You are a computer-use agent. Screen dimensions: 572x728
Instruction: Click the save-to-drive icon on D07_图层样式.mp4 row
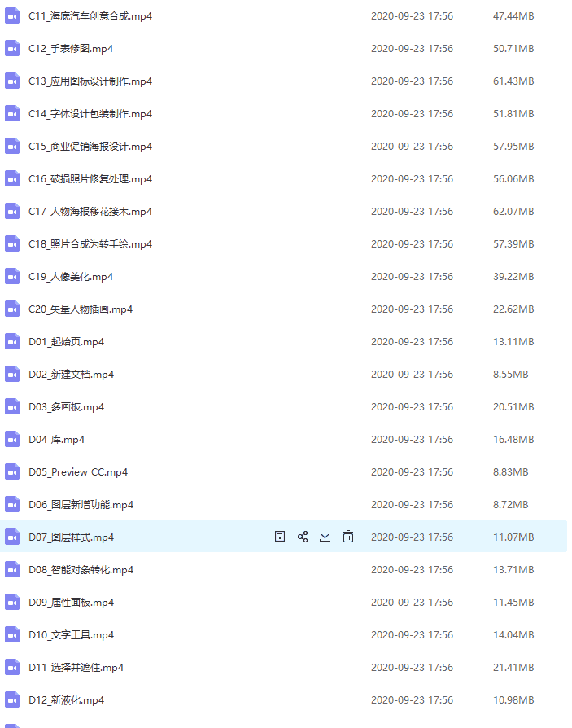click(280, 537)
